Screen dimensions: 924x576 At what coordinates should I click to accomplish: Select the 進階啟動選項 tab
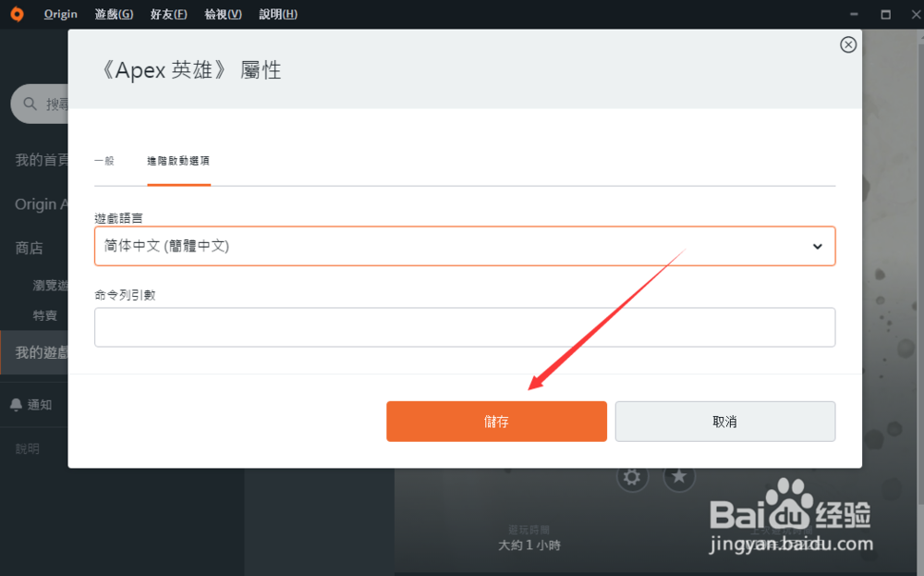coord(178,161)
